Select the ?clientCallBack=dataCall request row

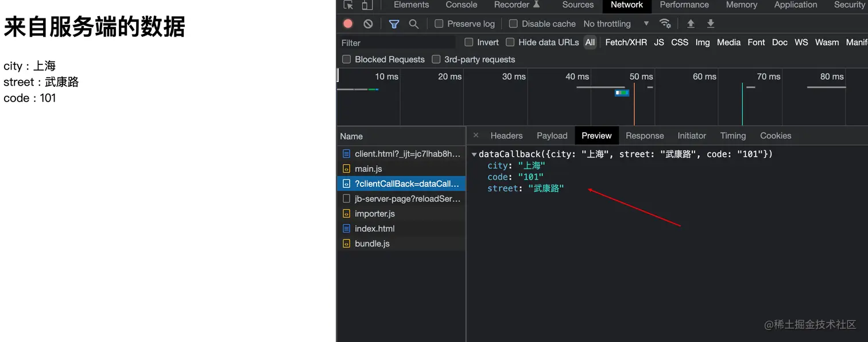(401, 184)
